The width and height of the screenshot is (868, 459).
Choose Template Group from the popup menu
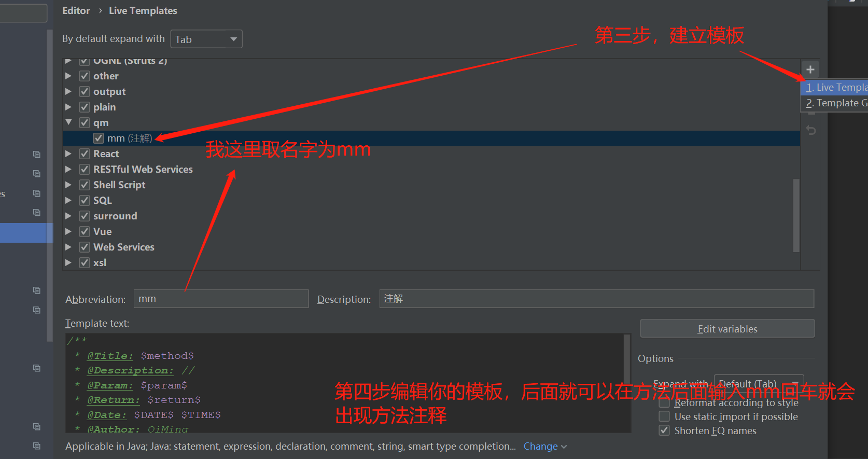pyautogui.click(x=835, y=103)
